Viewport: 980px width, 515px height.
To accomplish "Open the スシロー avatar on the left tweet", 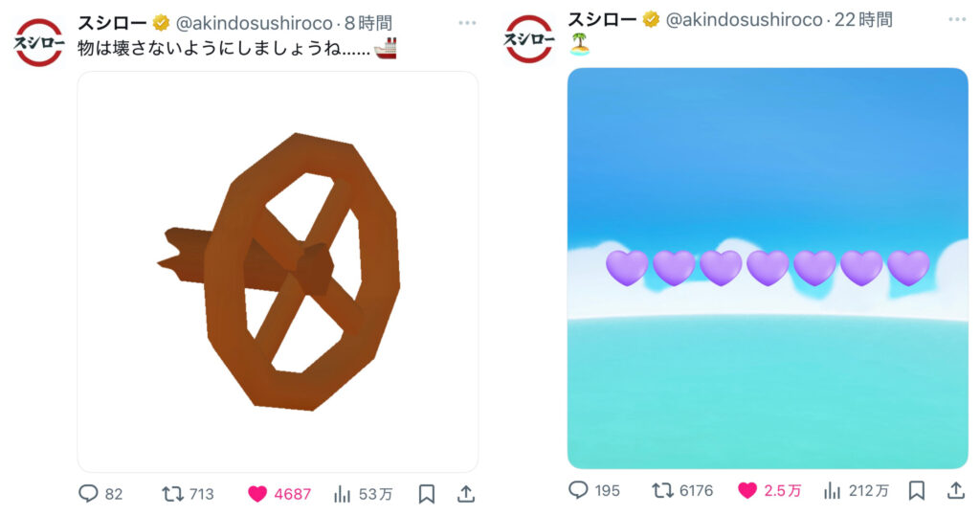I will click(x=38, y=42).
